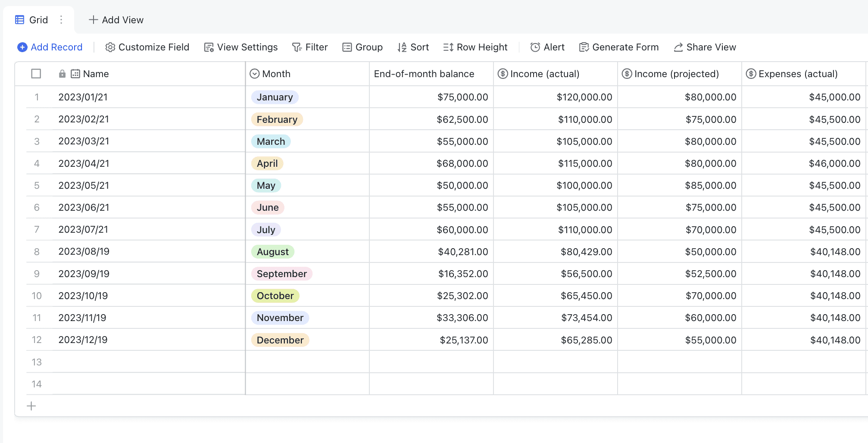Click the Share View button
The width and height of the screenshot is (868, 443).
coord(705,47)
